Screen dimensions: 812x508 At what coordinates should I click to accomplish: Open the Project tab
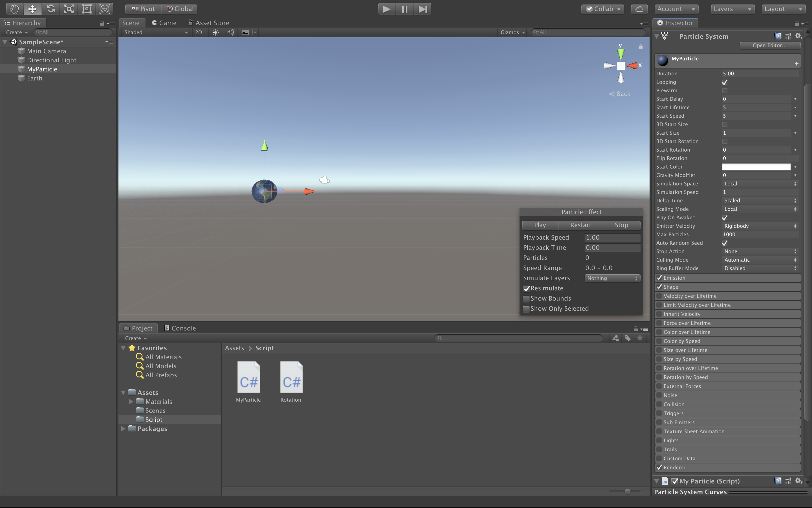pos(138,328)
